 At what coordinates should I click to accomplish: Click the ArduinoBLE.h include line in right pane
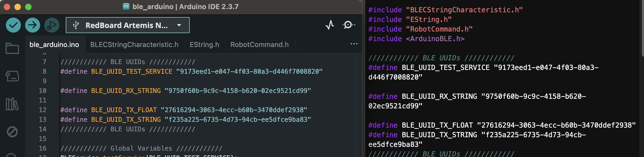[416, 39]
